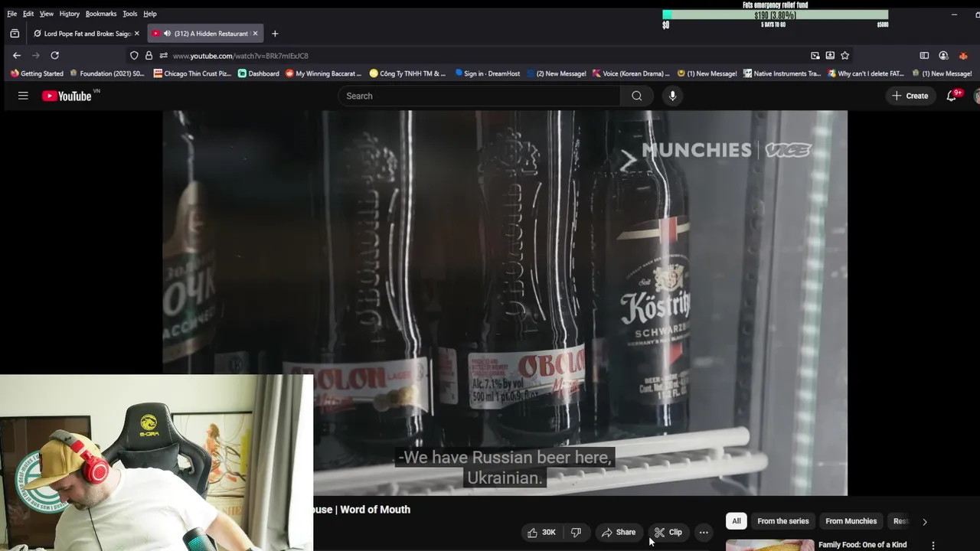The width and height of the screenshot is (980, 551).
Task: Open the Help menu
Action: pos(150,14)
